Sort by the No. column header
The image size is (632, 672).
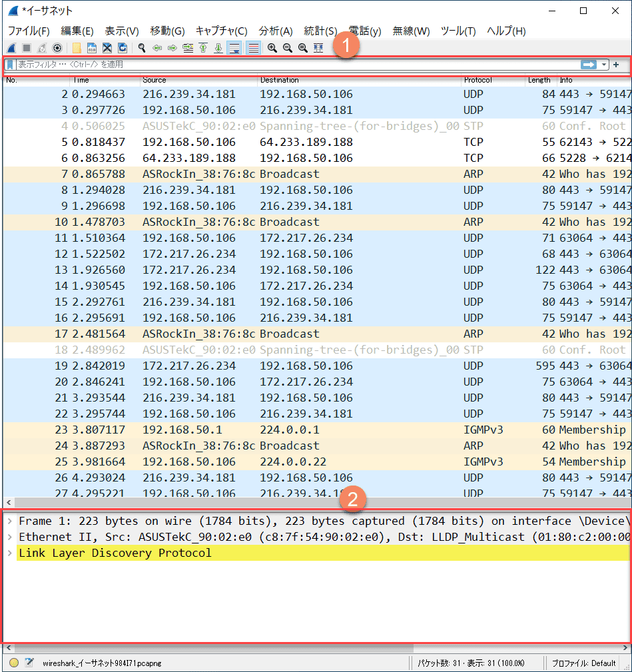click(37, 80)
